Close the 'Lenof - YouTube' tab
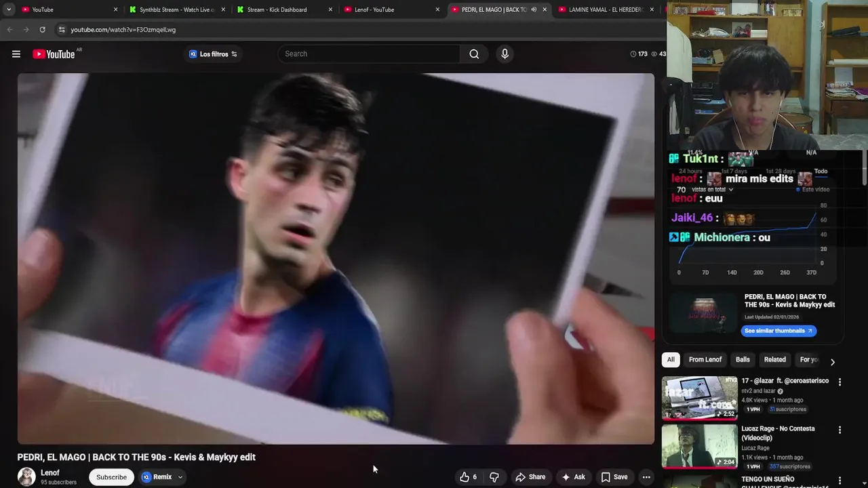 pyautogui.click(x=437, y=9)
